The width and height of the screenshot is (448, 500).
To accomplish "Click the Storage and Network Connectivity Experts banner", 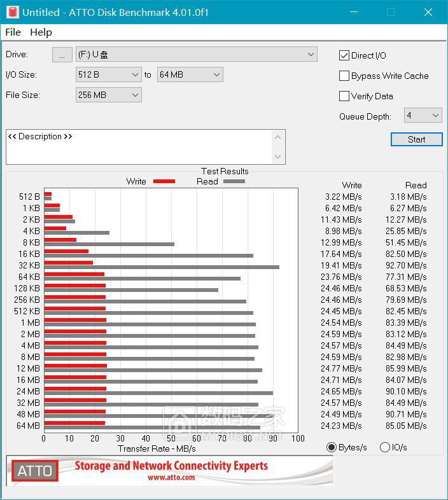I will pyautogui.click(x=171, y=466).
